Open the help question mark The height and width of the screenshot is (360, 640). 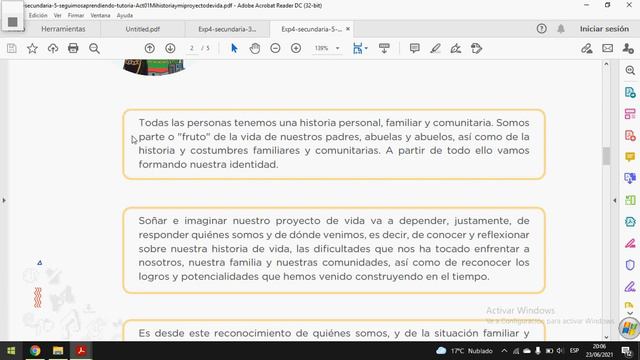tap(542, 29)
